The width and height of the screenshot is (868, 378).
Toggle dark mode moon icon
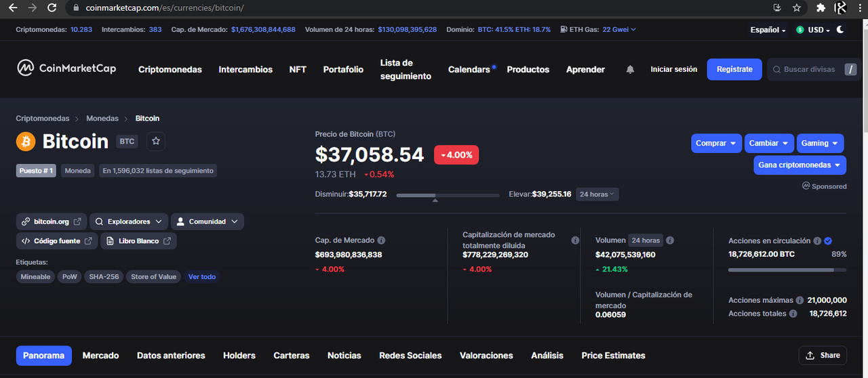point(841,30)
